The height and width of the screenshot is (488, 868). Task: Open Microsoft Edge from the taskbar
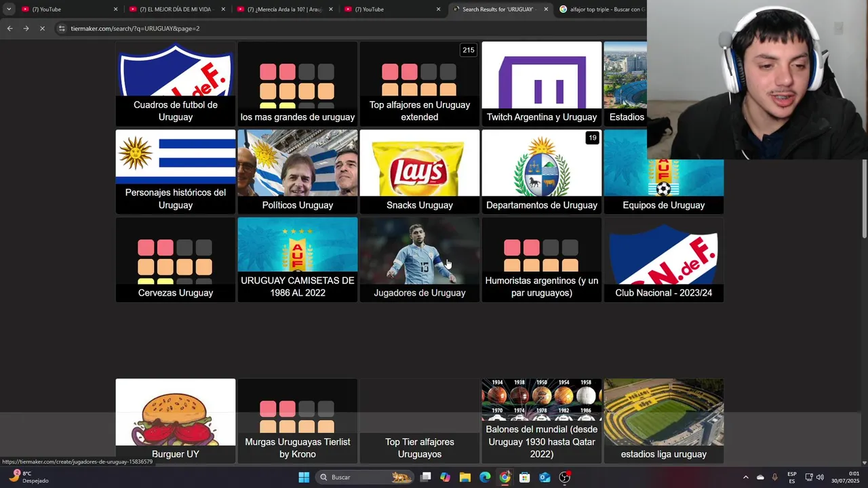click(x=485, y=477)
